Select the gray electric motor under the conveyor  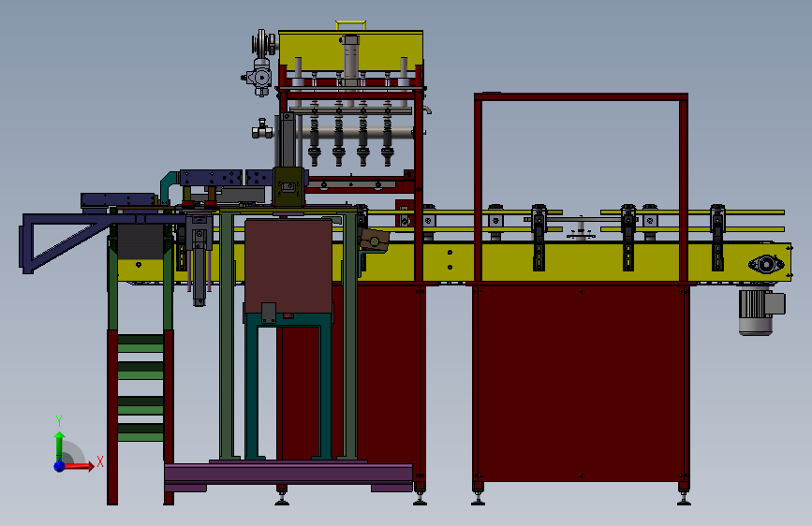[760, 312]
